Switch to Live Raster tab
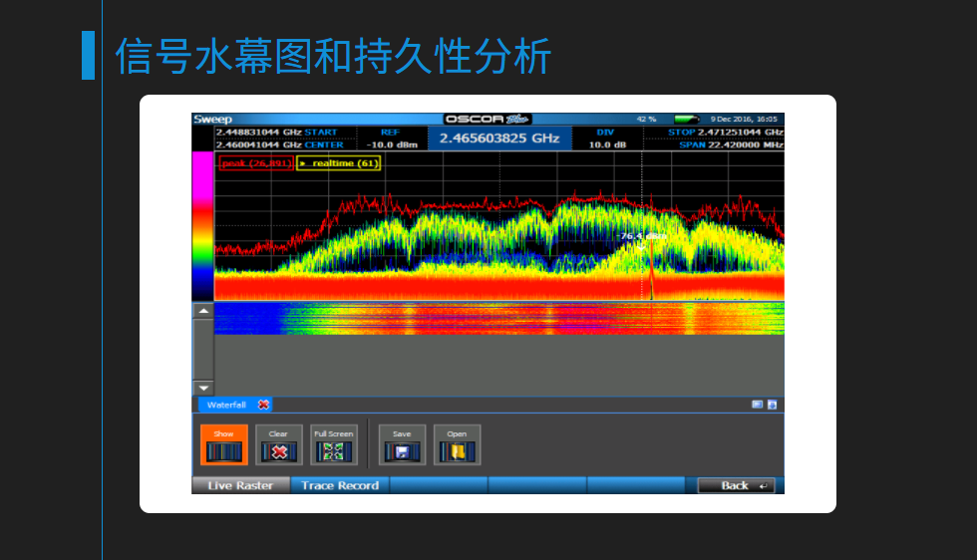The width and height of the screenshot is (977, 560). coord(239,485)
